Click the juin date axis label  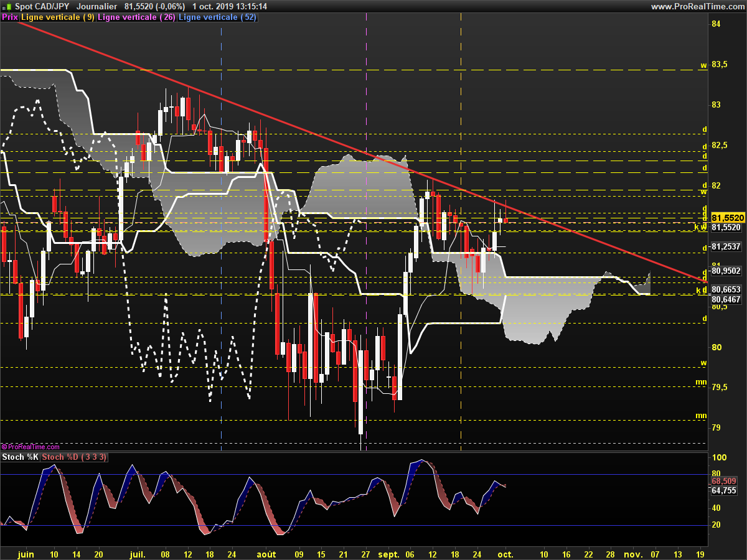coord(26,553)
